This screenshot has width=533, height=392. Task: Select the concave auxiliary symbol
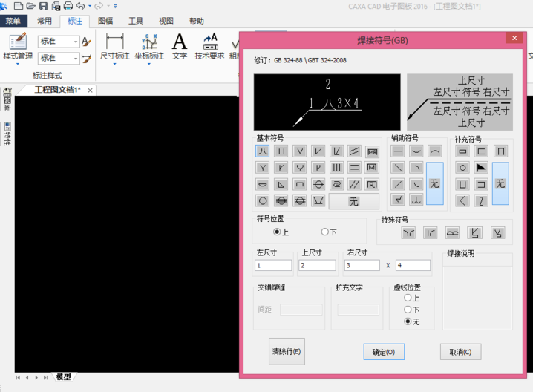(416, 151)
